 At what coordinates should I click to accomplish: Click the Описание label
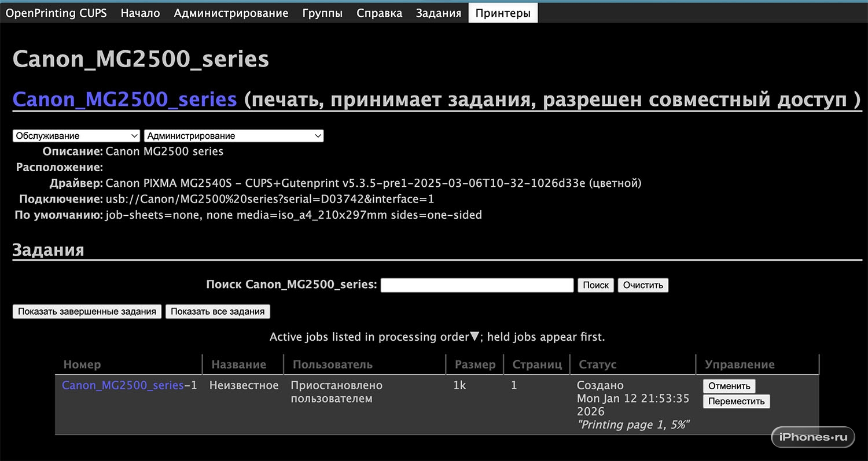[x=73, y=152]
